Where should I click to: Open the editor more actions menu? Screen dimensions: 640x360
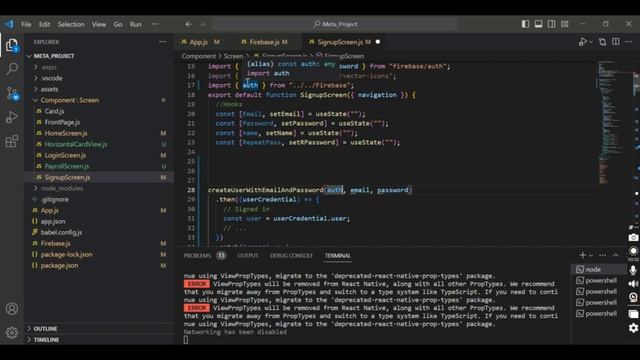point(629,42)
